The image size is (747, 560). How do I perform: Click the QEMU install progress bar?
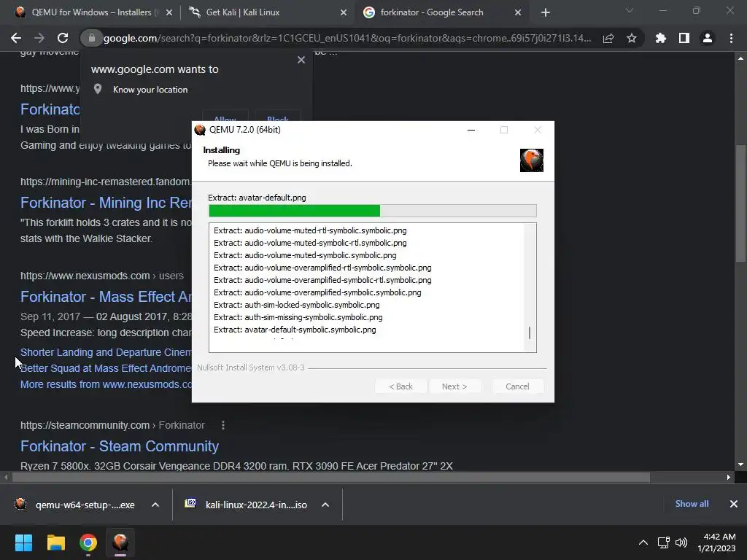click(x=373, y=211)
